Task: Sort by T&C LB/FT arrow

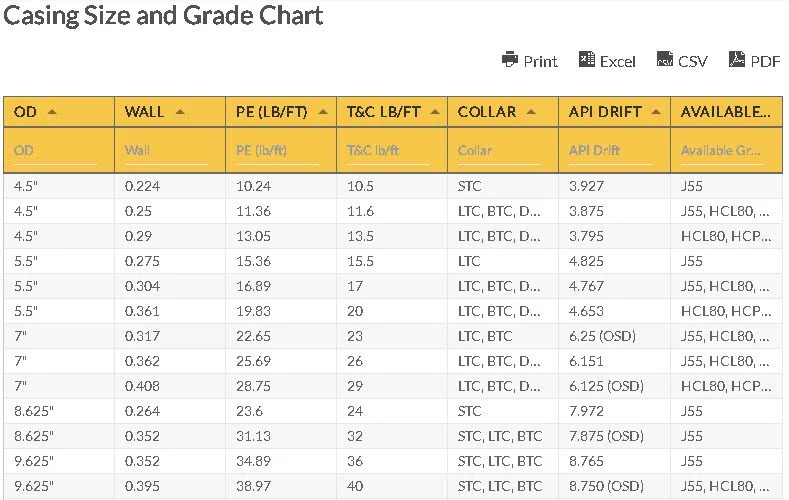Action: tap(433, 112)
